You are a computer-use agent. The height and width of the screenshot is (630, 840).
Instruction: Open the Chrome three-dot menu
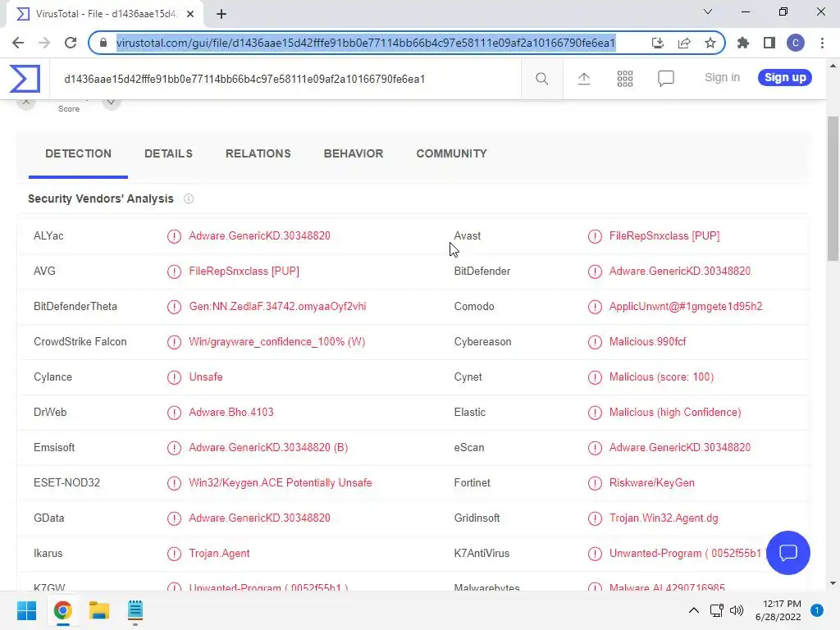click(822, 43)
